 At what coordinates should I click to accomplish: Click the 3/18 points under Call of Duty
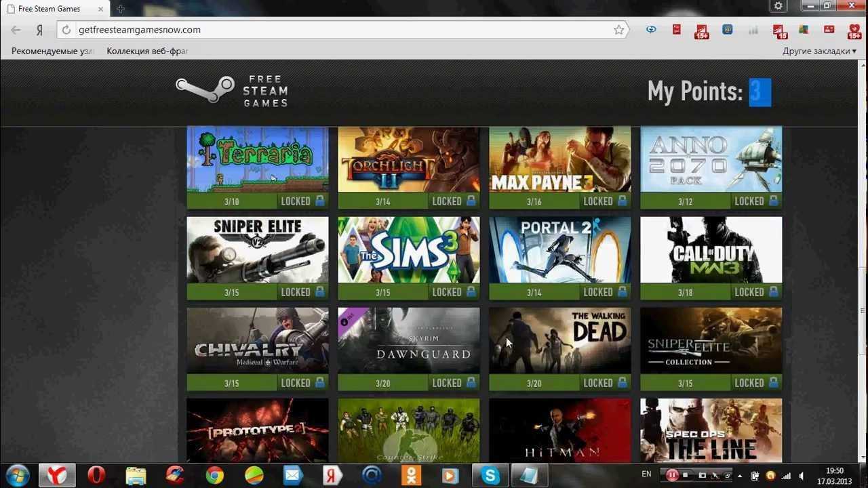coord(686,292)
